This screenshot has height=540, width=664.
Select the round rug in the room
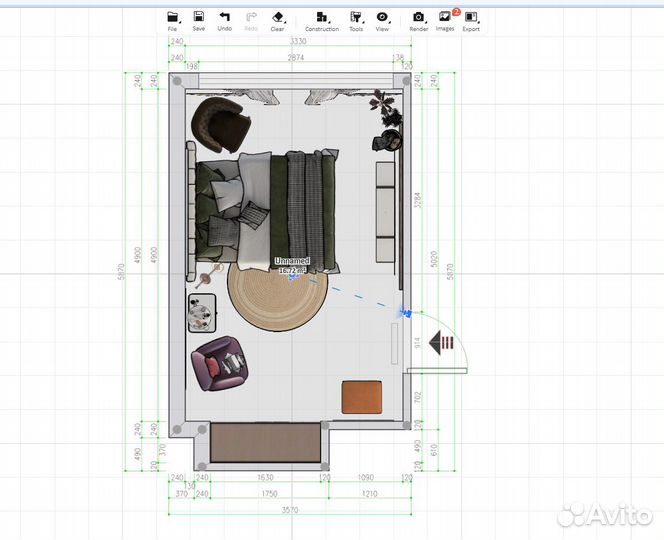[x=278, y=295]
